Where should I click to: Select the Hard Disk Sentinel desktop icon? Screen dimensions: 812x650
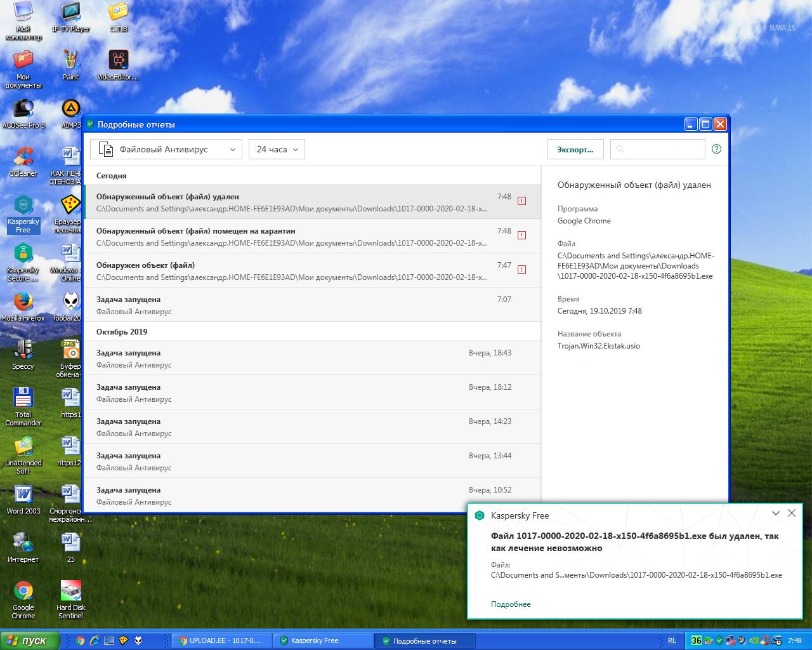[71, 600]
